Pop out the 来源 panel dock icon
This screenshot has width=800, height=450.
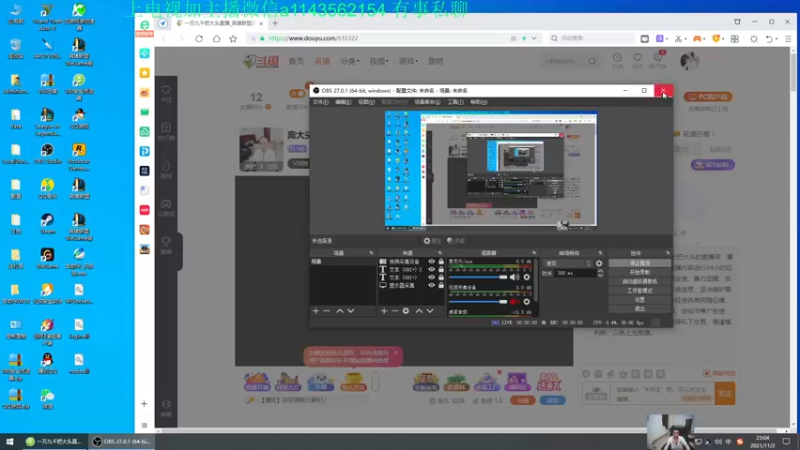[440, 253]
